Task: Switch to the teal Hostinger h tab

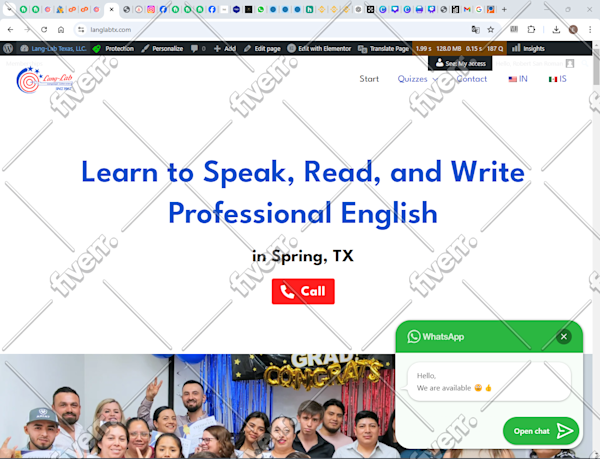Action: 310,10
